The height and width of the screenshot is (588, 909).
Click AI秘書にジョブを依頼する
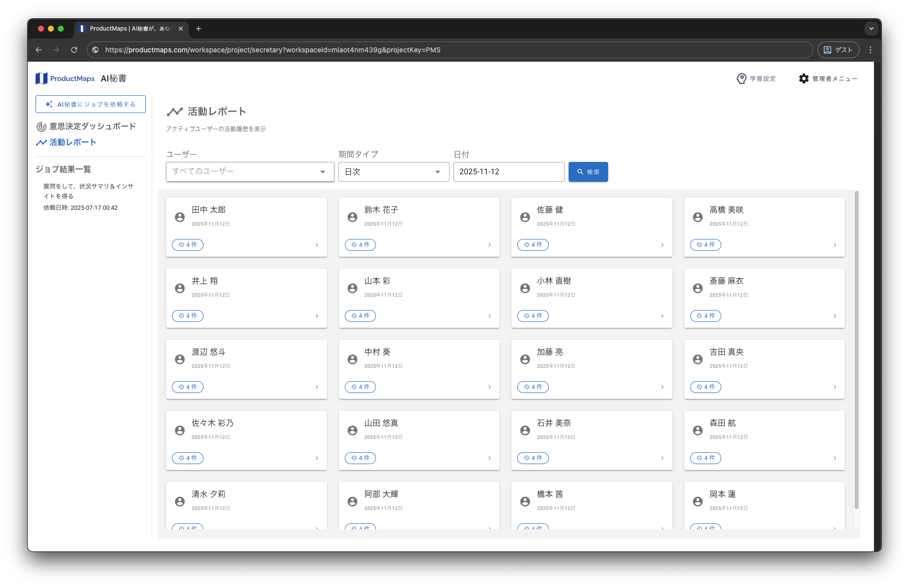90,104
